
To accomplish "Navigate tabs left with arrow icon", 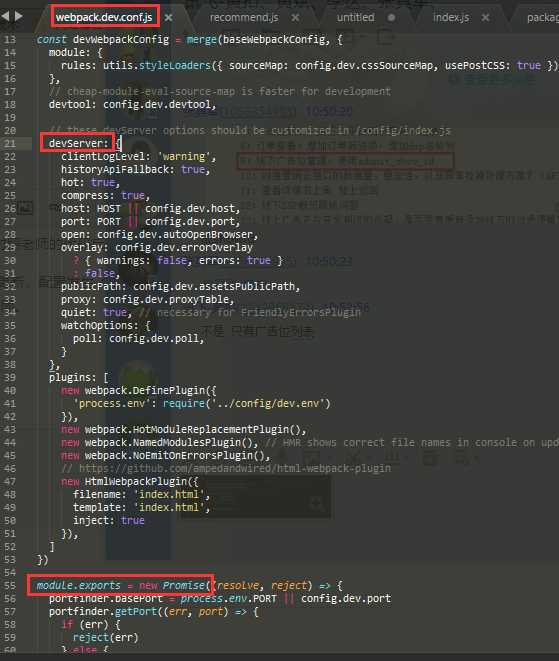I will coord(5,16).
